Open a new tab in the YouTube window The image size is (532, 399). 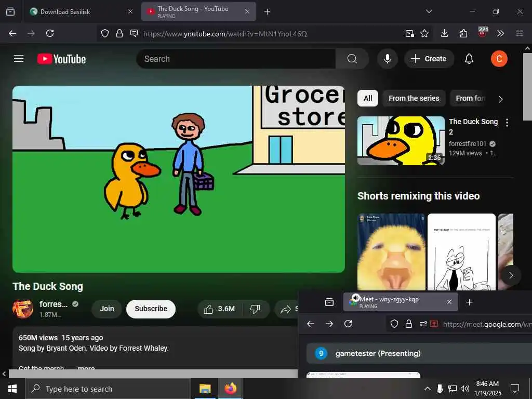[268, 12]
